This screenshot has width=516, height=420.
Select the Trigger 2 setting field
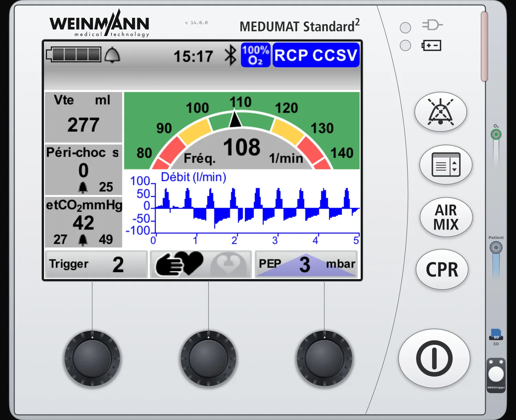pyautogui.click(x=96, y=264)
